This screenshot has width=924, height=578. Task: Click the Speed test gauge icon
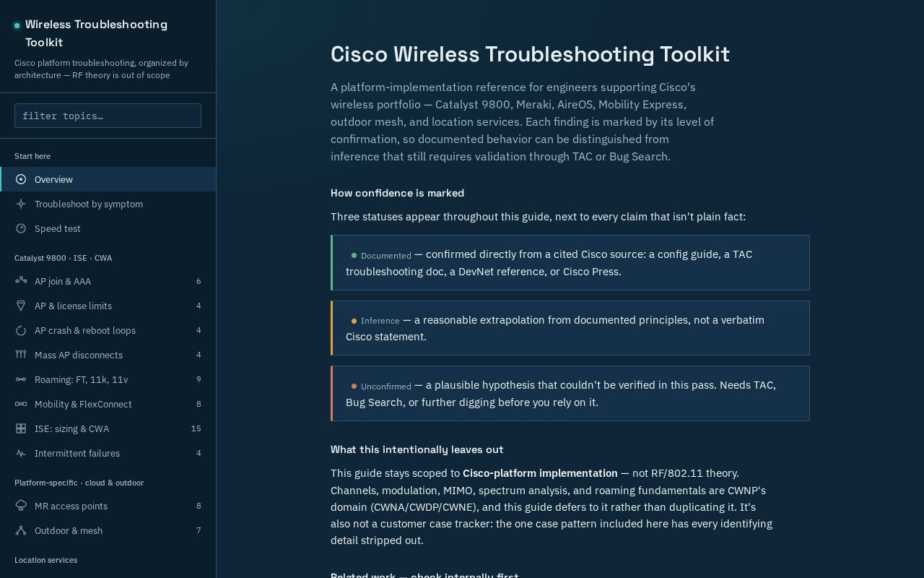click(21, 228)
